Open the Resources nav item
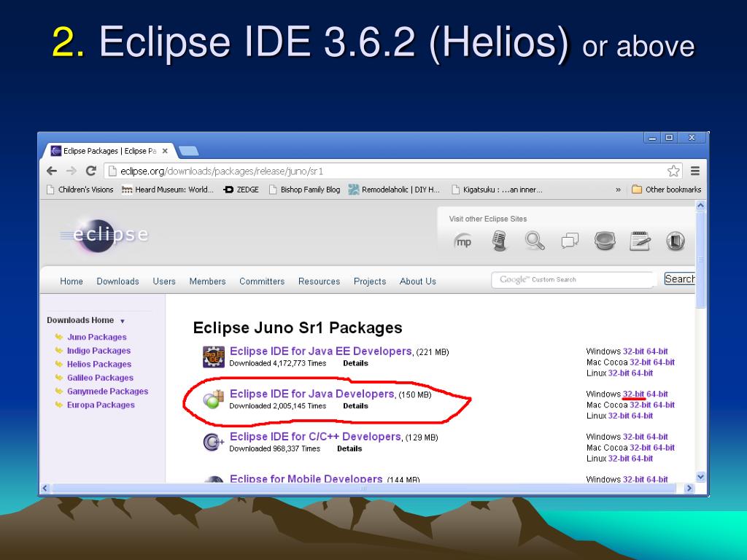This screenshot has height=560, width=747. coord(320,281)
